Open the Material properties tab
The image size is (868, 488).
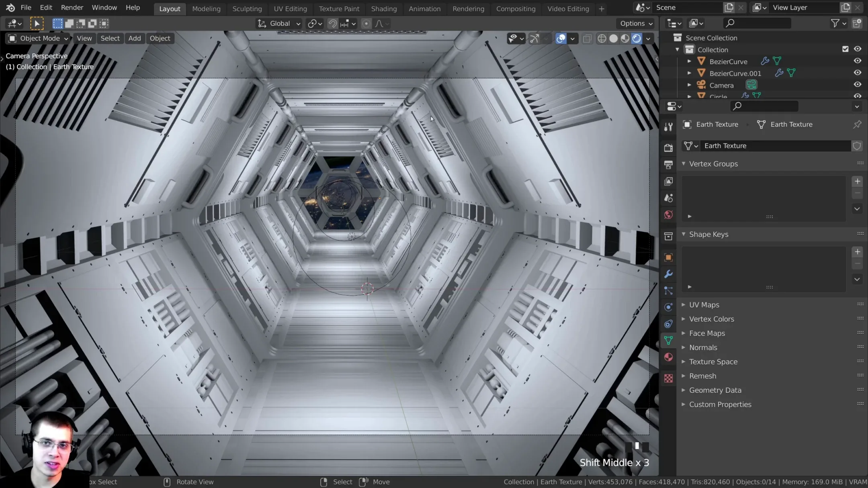click(668, 357)
